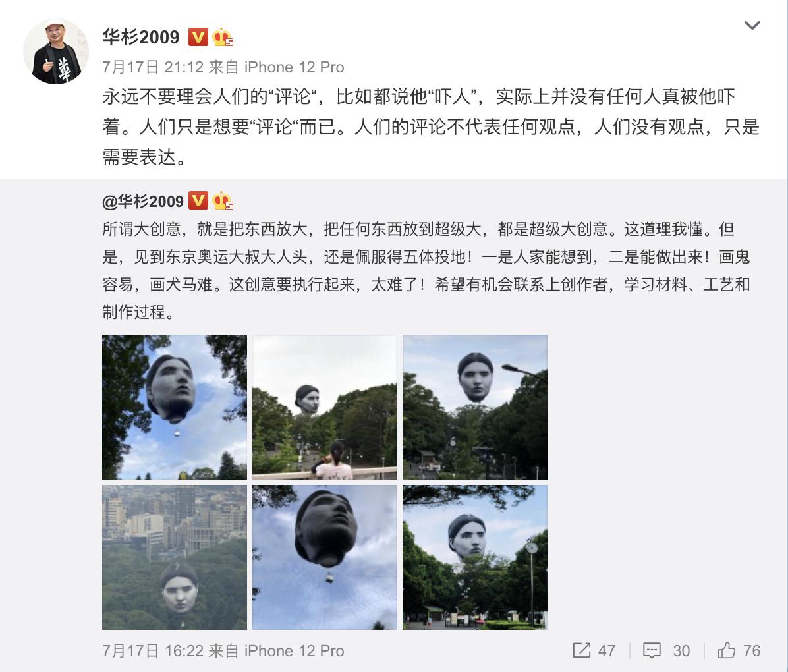
Task: Click the repost share icon
Action: coord(582,650)
